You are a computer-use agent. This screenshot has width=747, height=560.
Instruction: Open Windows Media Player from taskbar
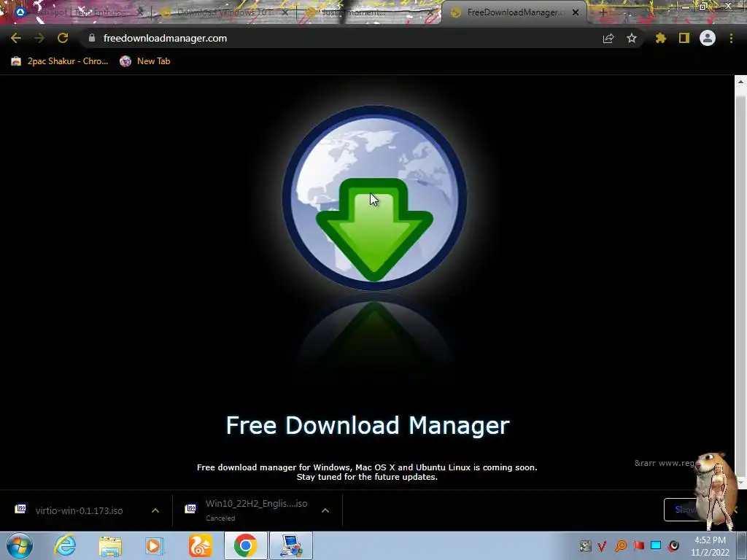click(155, 545)
